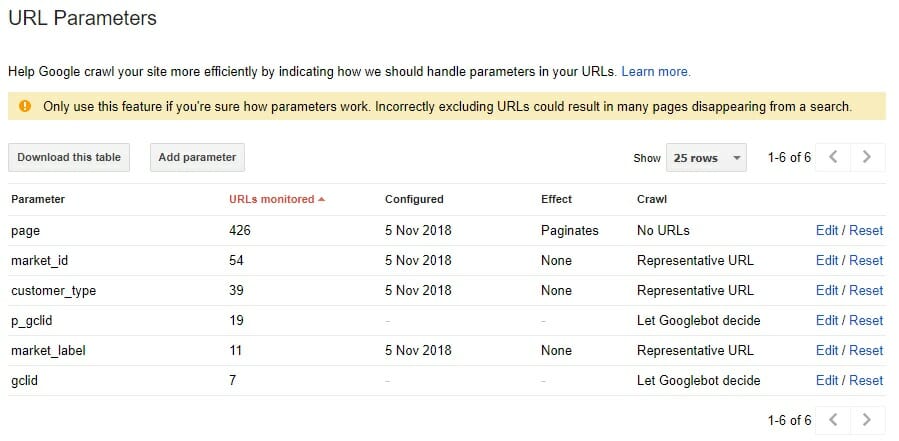
Task: Edit the page parameter
Action: click(x=827, y=230)
